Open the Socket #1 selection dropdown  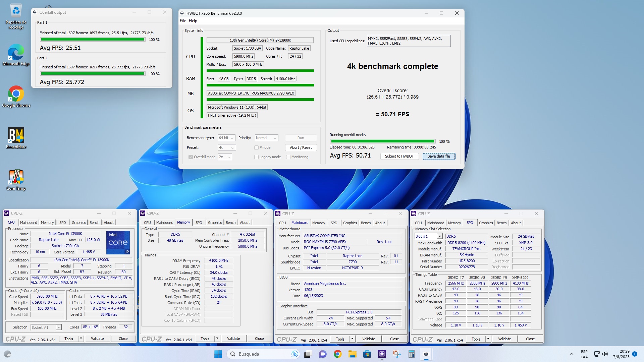(x=46, y=327)
